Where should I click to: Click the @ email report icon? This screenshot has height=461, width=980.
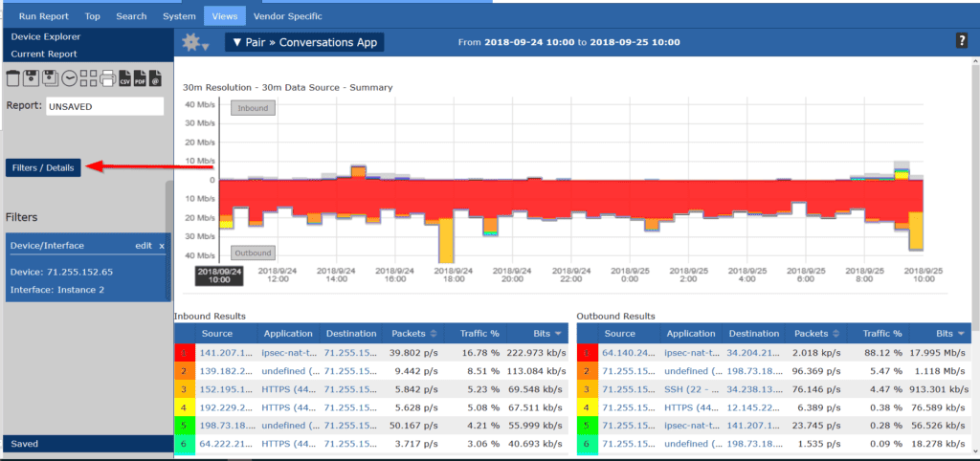click(156, 78)
